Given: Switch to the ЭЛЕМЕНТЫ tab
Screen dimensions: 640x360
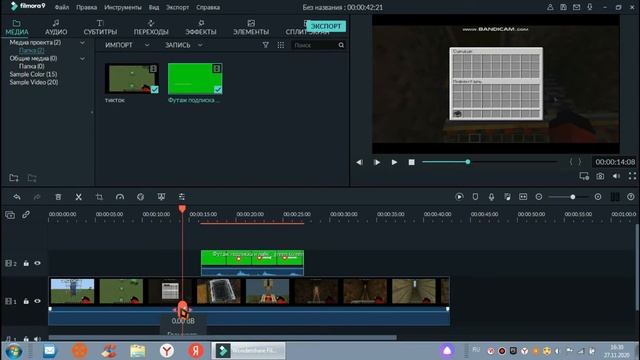Looking at the screenshot, I should 251,27.
